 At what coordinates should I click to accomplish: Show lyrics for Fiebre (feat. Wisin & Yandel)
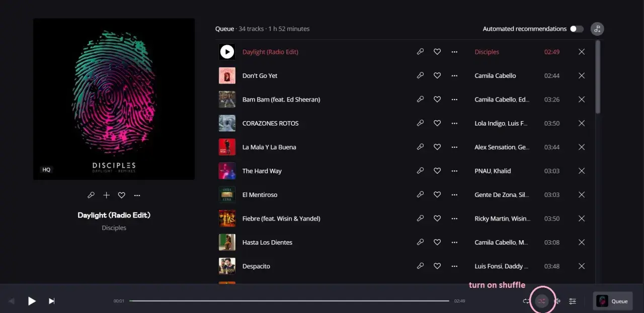420,219
